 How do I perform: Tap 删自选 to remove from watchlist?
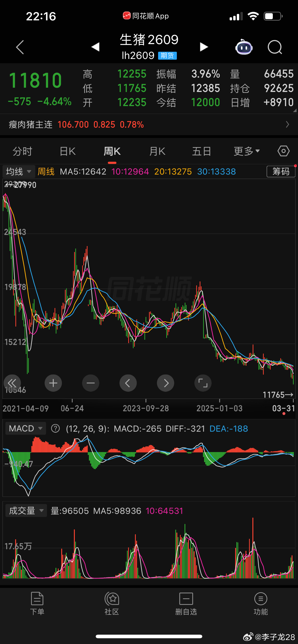pyautogui.click(x=186, y=604)
